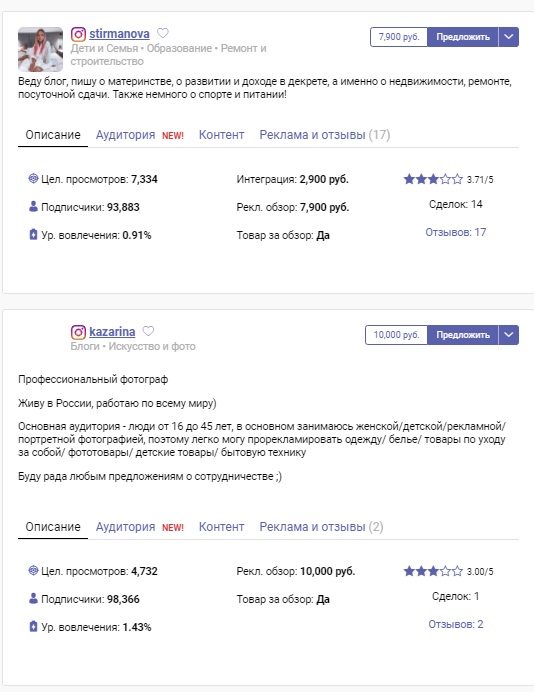Click the followers icon next to Подписчики: 98,366
The image size is (534, 692).
click(x=33, y=598)
